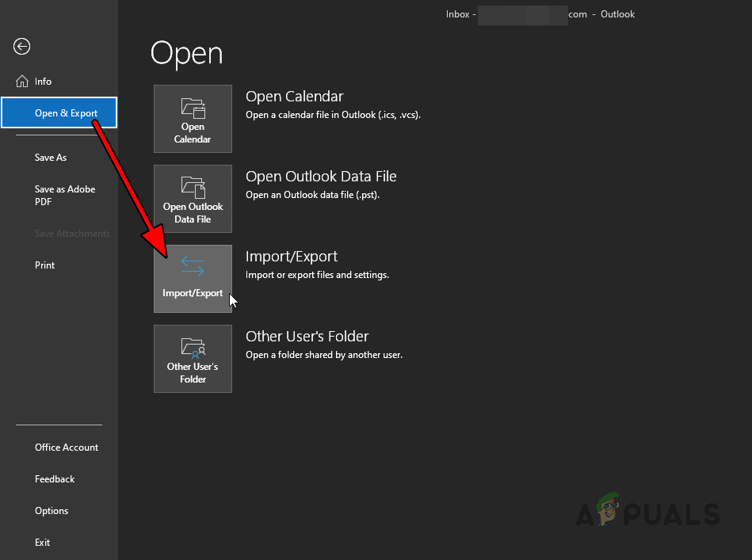Exit Outlook from the sidebar
Viewport: 752px width, 560px height.
(x=42, y=542)
